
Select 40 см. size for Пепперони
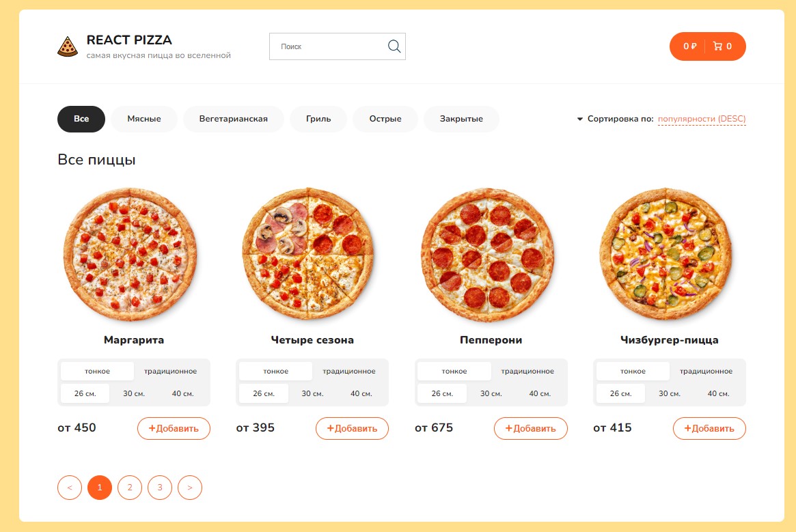540,393
